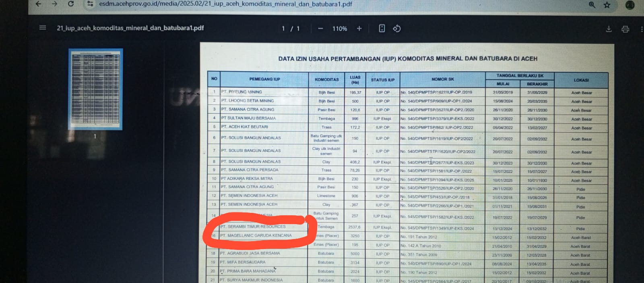
Task: Click the fit to page icon
Action: 382,28
